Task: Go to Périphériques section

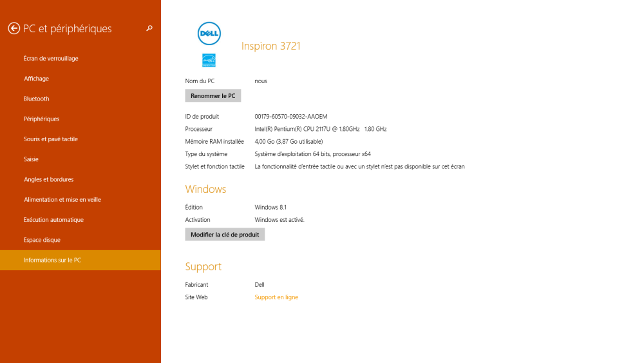Action: point(41,119)
